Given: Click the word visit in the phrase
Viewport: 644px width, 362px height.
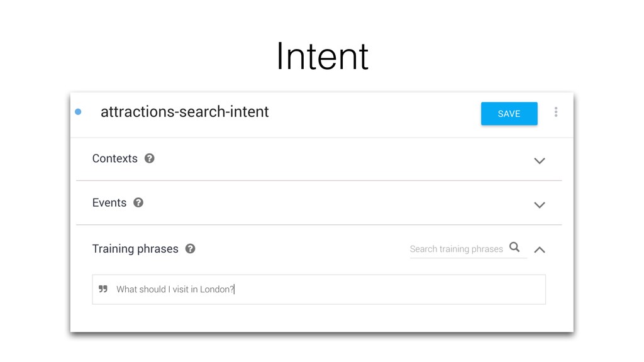Looking at the screenshot, I should coord(180,289).
